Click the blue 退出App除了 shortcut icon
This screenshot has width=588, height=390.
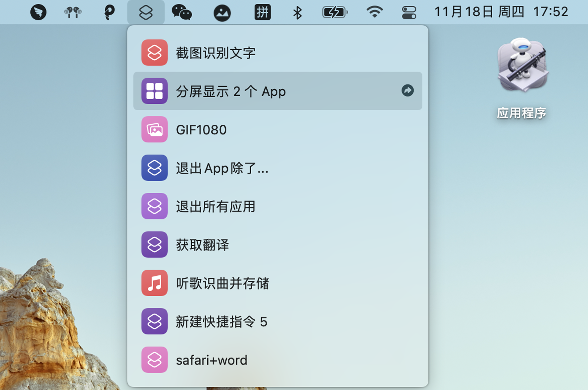click(x=154, y=168)
